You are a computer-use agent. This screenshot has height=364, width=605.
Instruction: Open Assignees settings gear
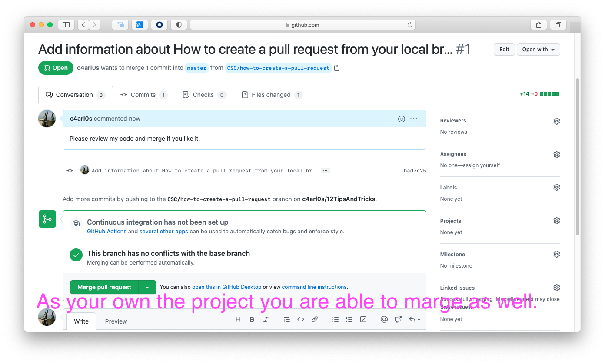point(556,155)
